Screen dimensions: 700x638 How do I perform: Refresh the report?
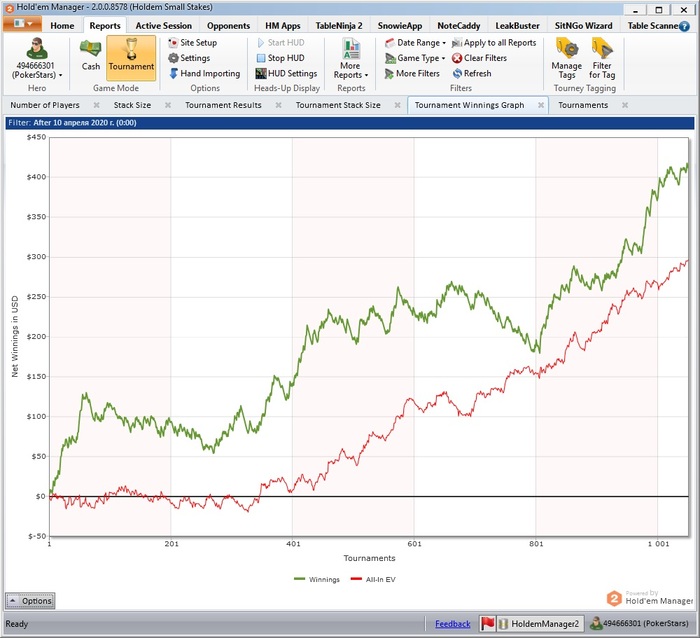(x=472, y=73)
